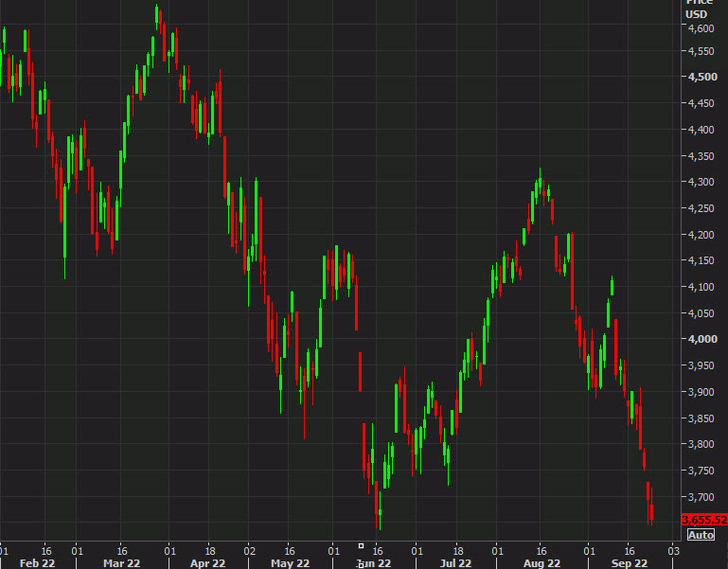This screenshot has width=728, height=569.
Task: Select the 3,750 price axis value
Action: (701, 471)
